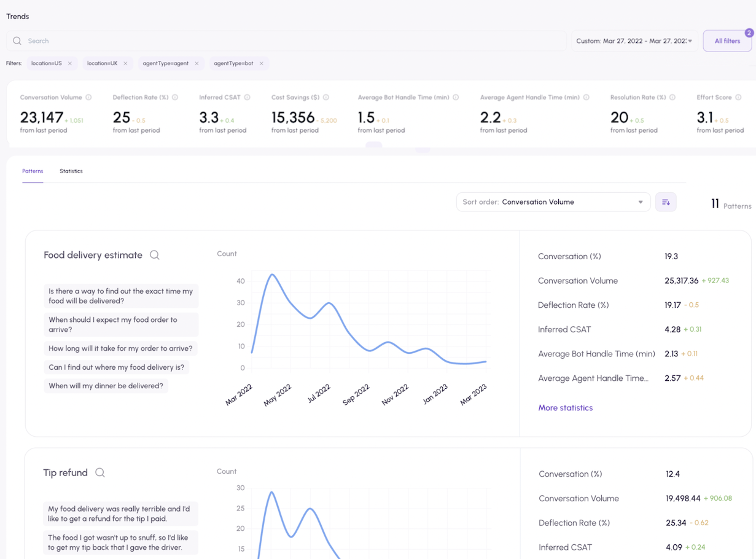Click into the Search input field
Screen dimensions: 756x559
(289, 41)
